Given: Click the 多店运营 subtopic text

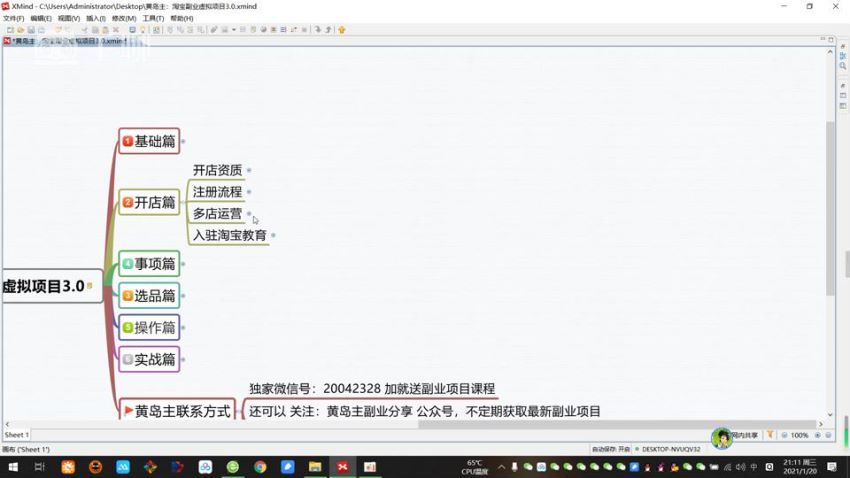Looking at the screenshot, I should pyautogui.click(x=217, y=214).
